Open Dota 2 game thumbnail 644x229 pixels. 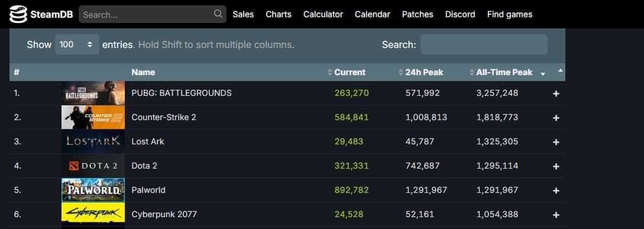(x=93, y=166)
